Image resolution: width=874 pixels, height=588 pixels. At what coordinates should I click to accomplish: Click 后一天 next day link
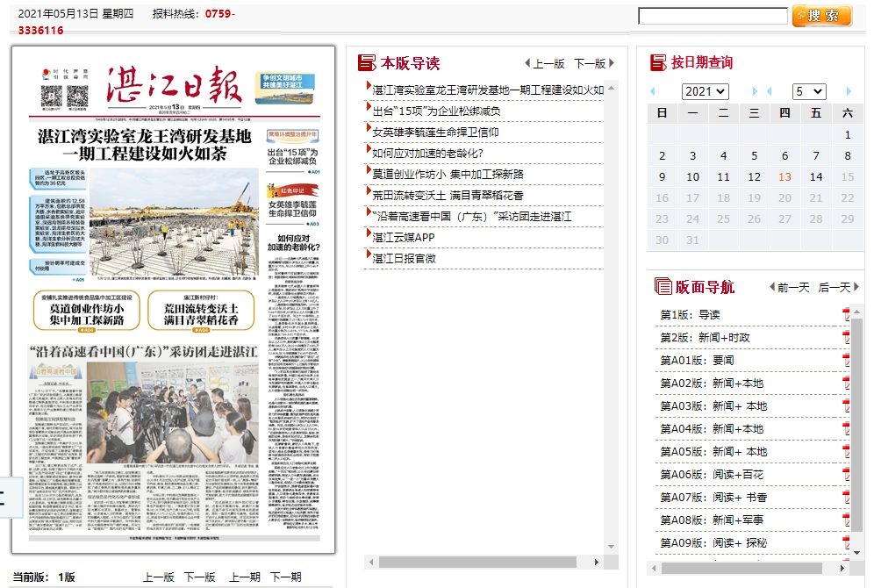pyautogui.click(x=835, y=288)
